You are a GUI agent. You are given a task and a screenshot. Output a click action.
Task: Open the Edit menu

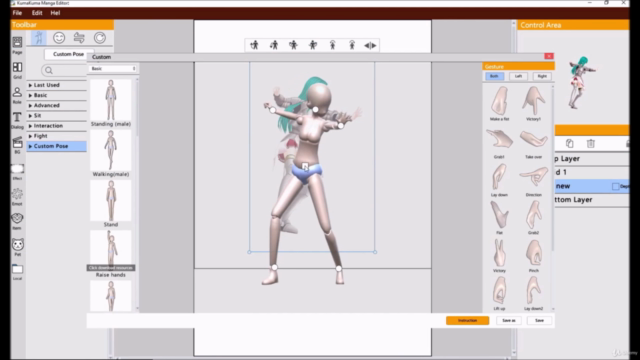37,13
